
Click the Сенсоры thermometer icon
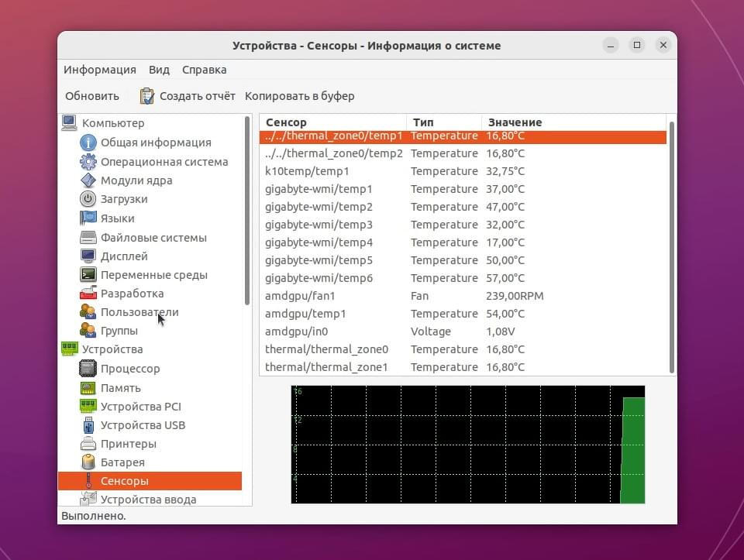click(88, 481)
